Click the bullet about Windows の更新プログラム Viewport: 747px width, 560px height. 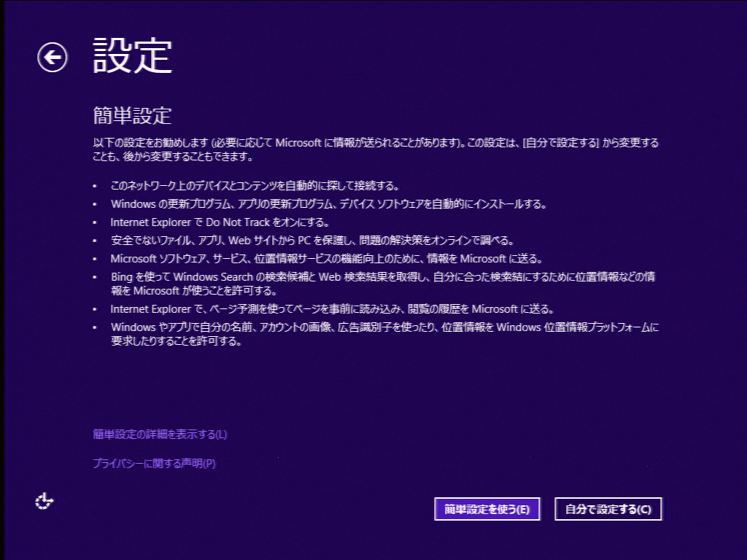coord(329,204)
